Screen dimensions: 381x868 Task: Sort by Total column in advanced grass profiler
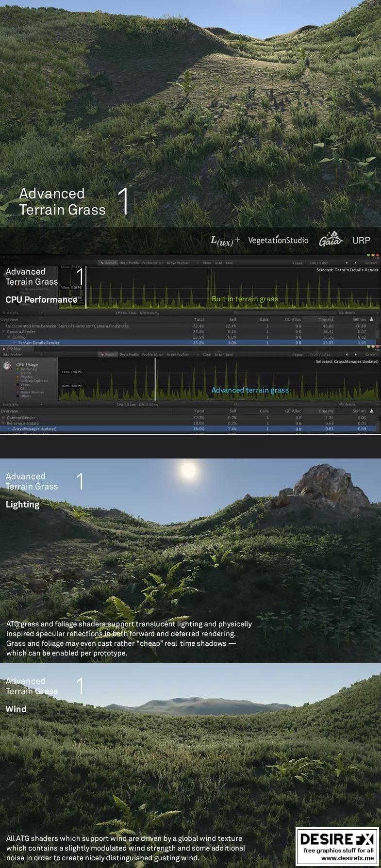pyautogui.click(x=199, y=411)
